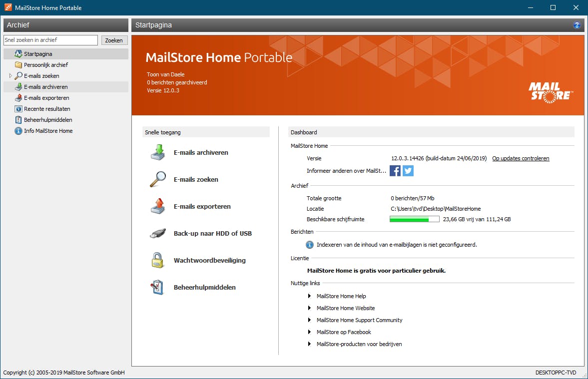
Task: Click the USB stick backup icon
Action: (158, 233)
